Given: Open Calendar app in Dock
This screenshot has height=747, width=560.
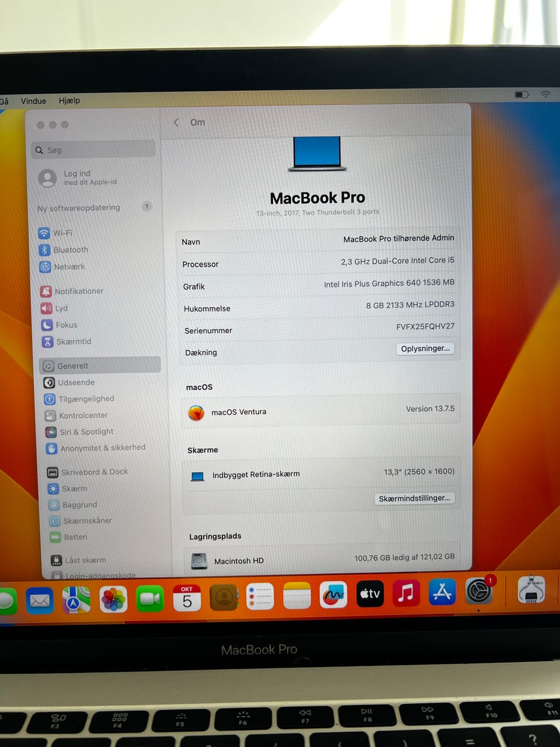Looking at the screenshot, I should [187, 598].
